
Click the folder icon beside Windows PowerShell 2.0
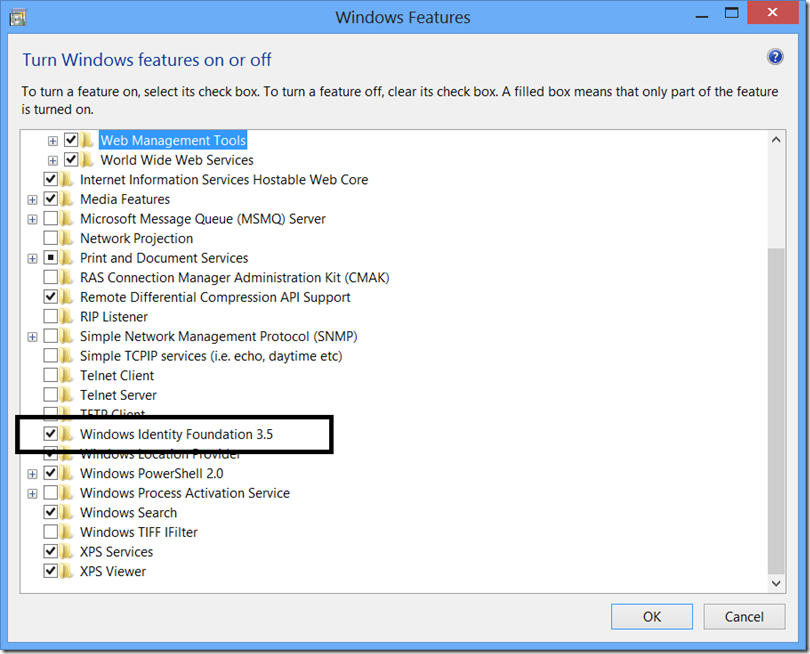coord(67,474)
